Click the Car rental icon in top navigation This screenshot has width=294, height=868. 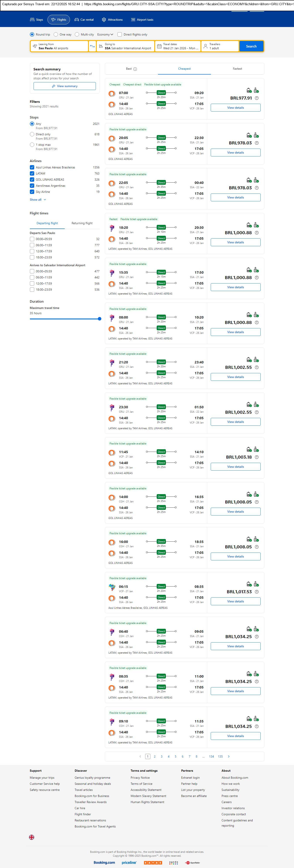click(x=77, y=20)
